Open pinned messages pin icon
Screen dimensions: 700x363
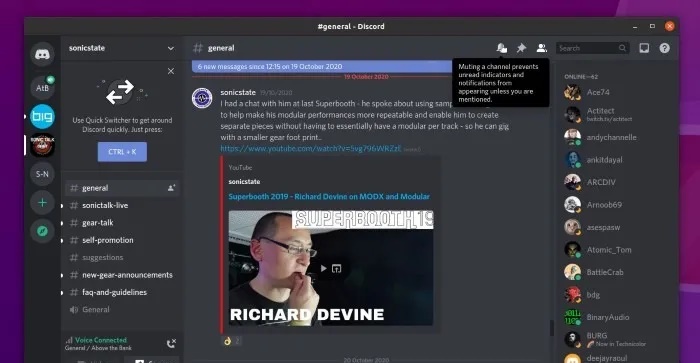click(521, 48)
